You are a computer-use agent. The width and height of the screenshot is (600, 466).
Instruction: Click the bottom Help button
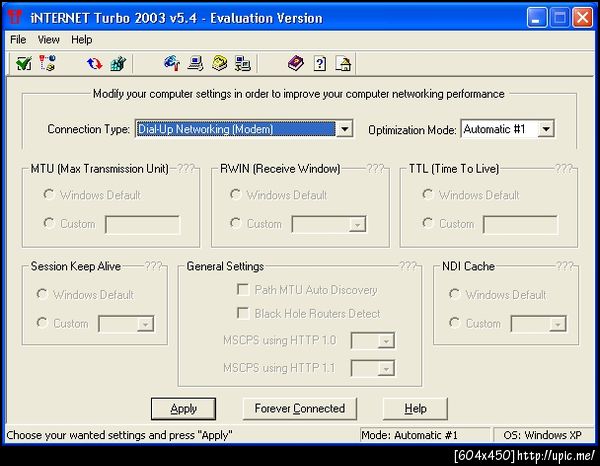coord(415,409)
